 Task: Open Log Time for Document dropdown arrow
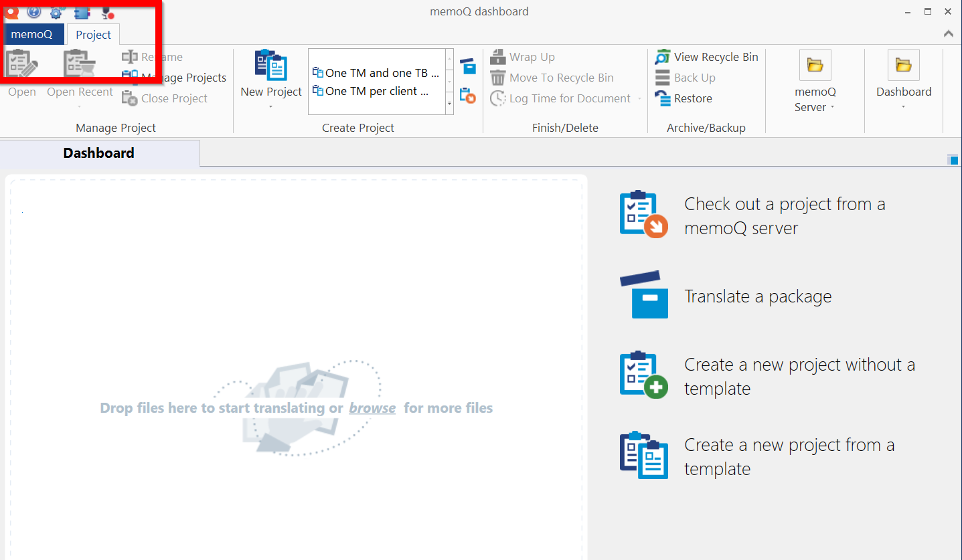639,99
